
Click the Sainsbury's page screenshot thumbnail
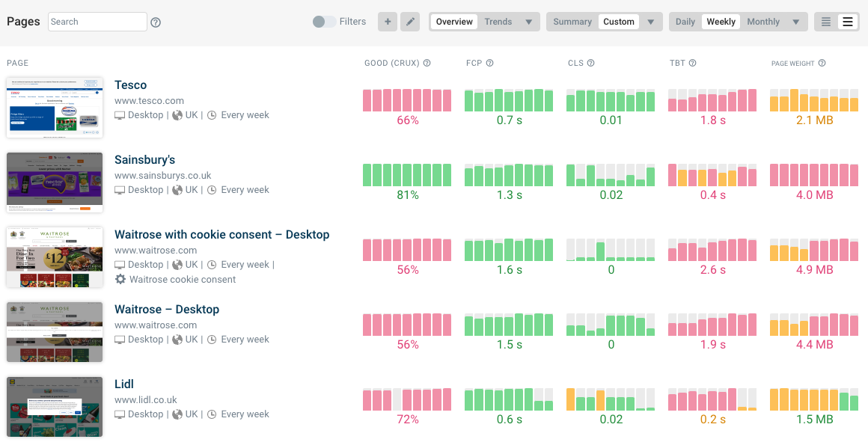click(55, 182)
